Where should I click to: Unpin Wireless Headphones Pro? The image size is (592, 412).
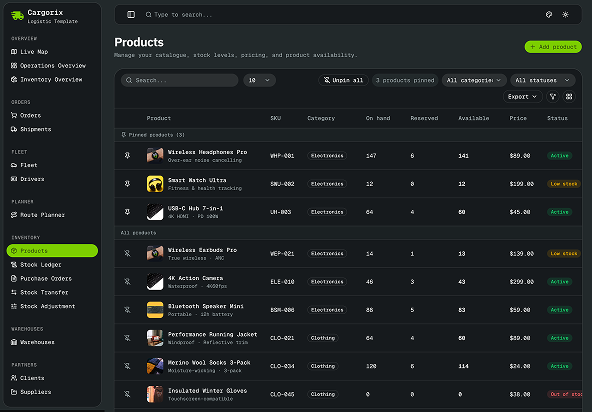tap(128, 156)
